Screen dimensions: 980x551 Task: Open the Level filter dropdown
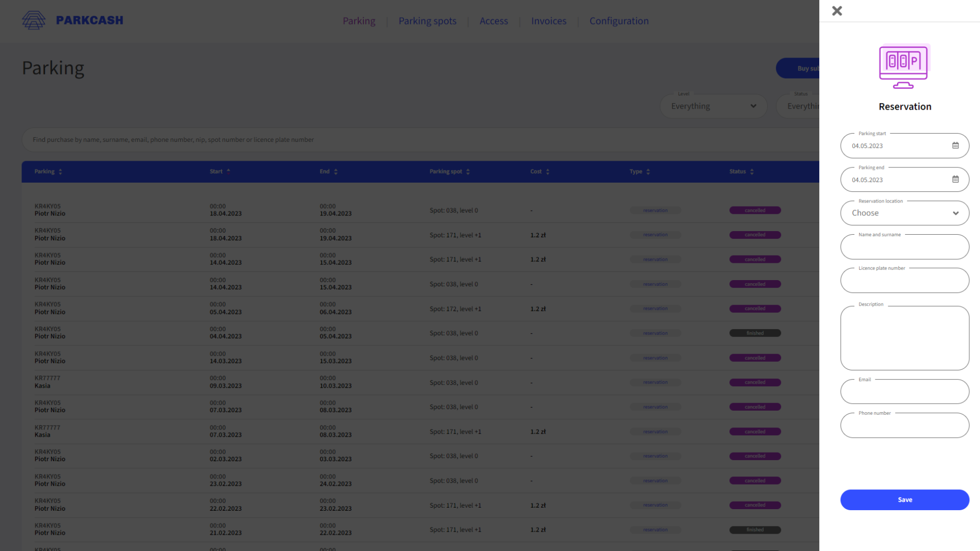pyautogui.click(x=713, y=106)
